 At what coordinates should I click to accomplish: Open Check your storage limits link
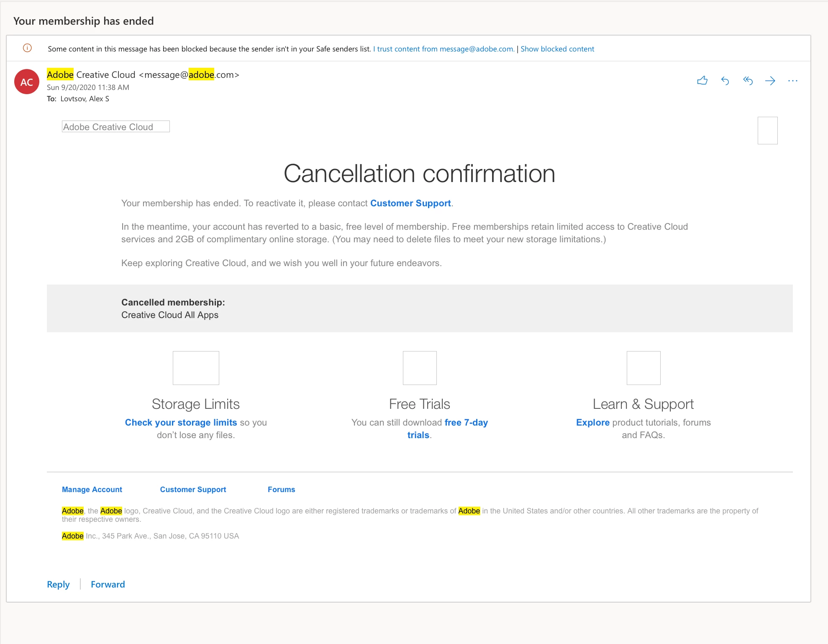tap(181, 423)
